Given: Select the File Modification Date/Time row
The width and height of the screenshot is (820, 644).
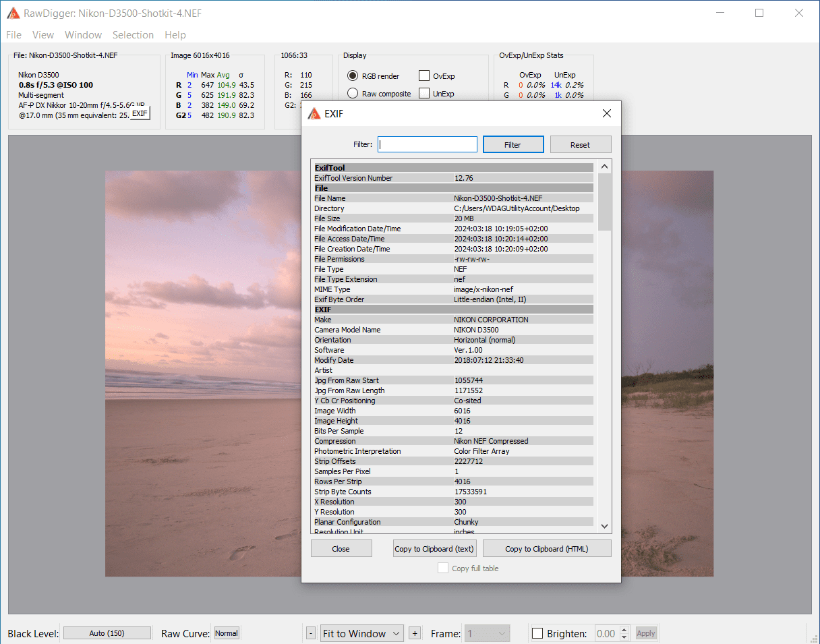Looking at the screenshot, I should (454, 229).
